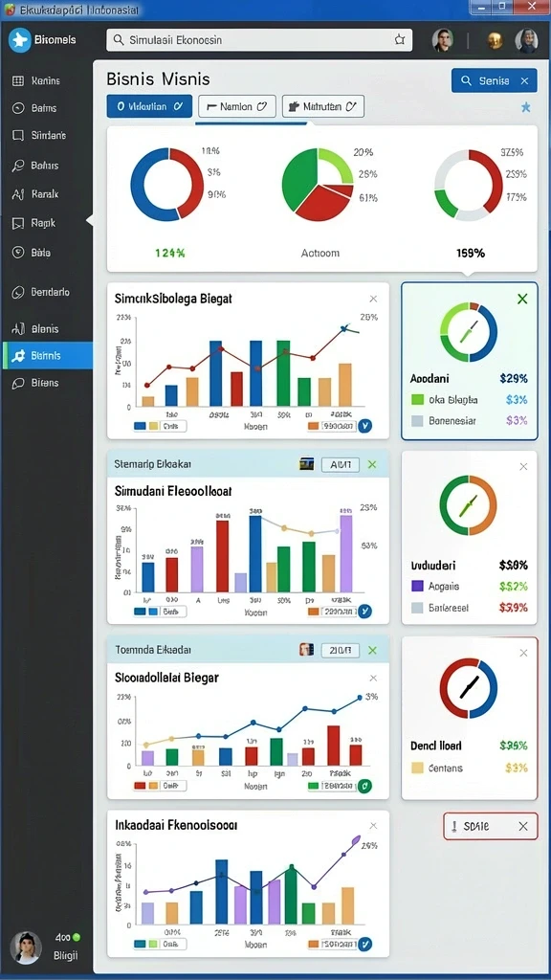Click blue legend swatch under first bar chart

tap(140, 426)
